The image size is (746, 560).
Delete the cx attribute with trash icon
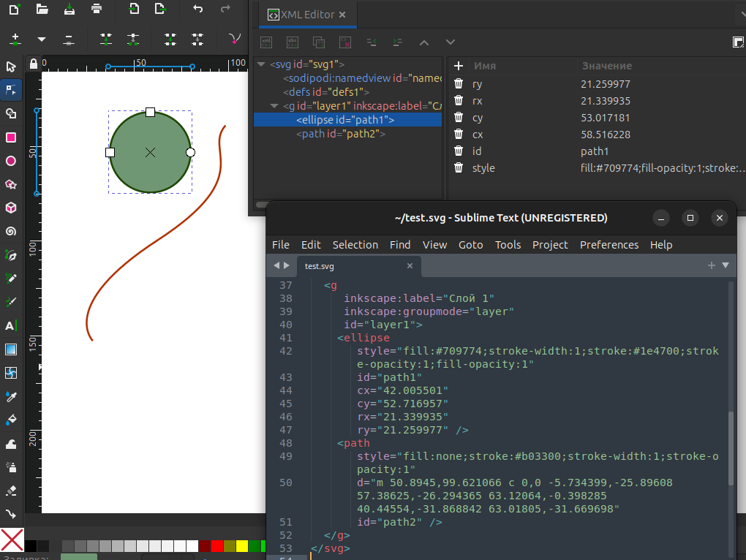pos(459,135)
